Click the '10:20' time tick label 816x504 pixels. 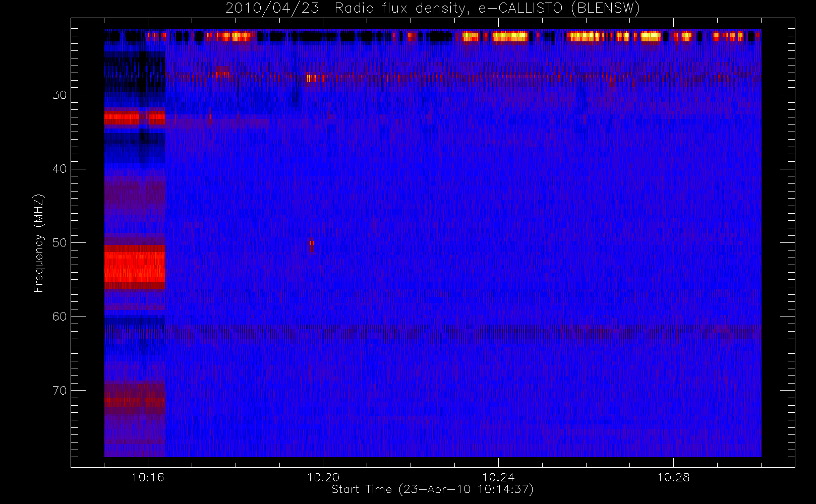[323, 477]
